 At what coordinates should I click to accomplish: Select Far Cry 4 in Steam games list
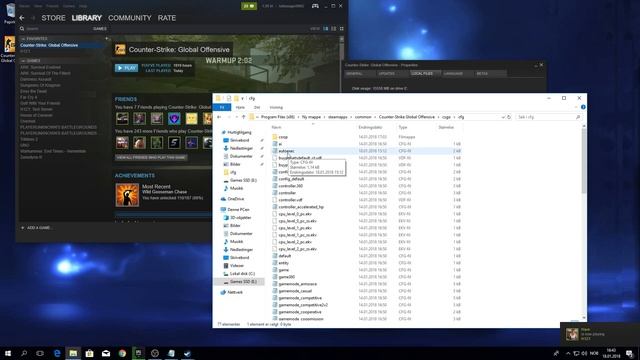click(x=29, y=98)
